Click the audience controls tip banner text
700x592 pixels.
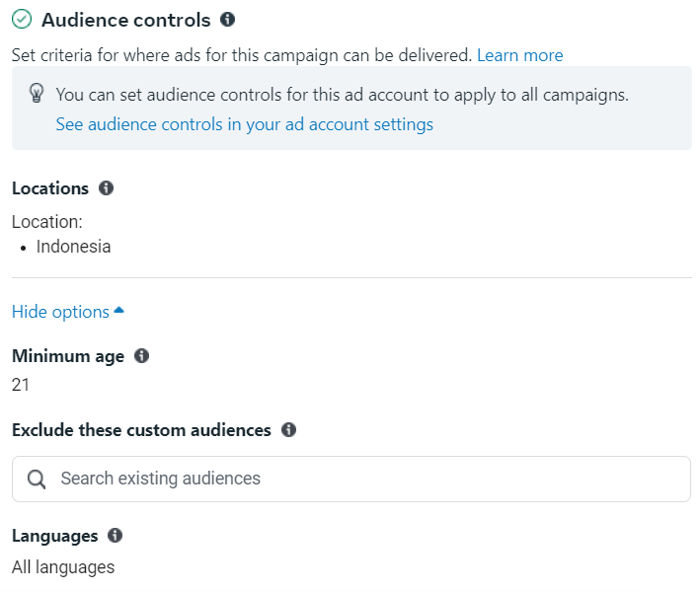pos(342,95)
